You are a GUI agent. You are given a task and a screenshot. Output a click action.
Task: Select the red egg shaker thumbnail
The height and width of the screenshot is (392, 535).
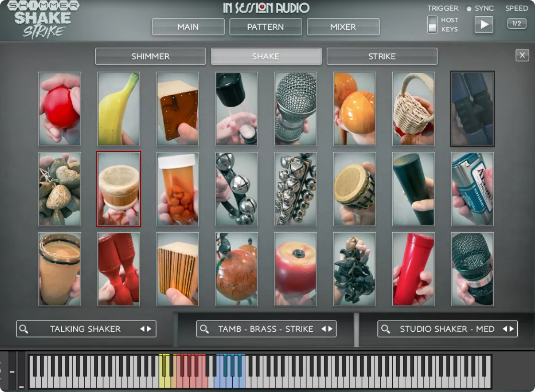click(x=60, y=109)
